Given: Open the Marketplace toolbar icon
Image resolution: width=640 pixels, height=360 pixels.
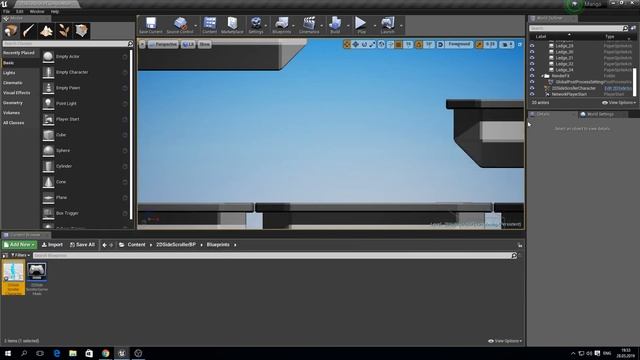Looking at the screenshot, I should [x=232, y=25].
